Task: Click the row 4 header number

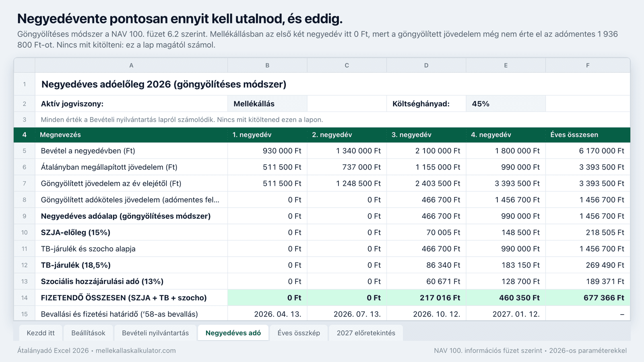Action: click(25, 135)
